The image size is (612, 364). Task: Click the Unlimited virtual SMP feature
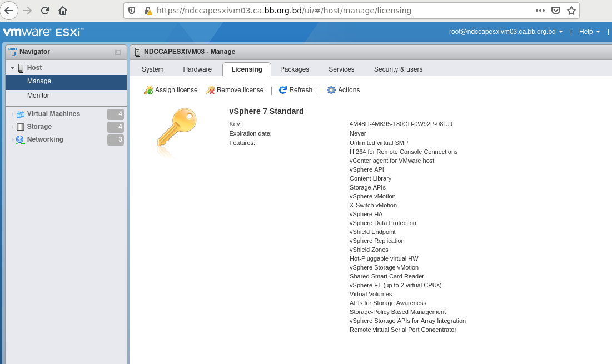pyautogui.click(x=379, y=143)
